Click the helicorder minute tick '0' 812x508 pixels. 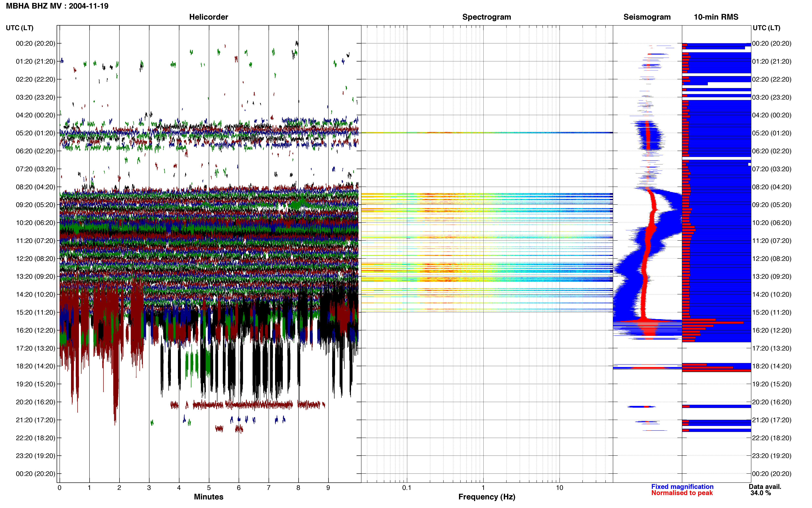click(59, 487)
